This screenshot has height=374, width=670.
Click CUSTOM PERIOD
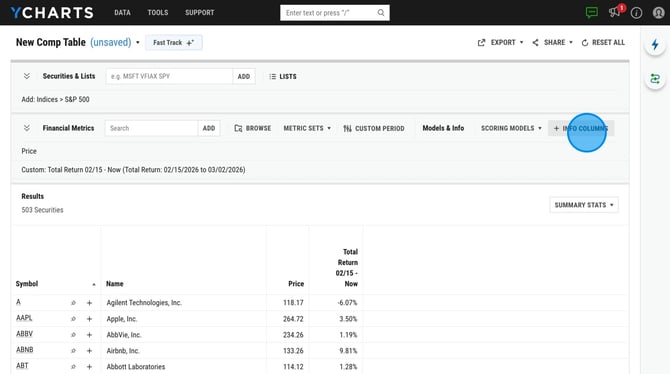point(374,128)
